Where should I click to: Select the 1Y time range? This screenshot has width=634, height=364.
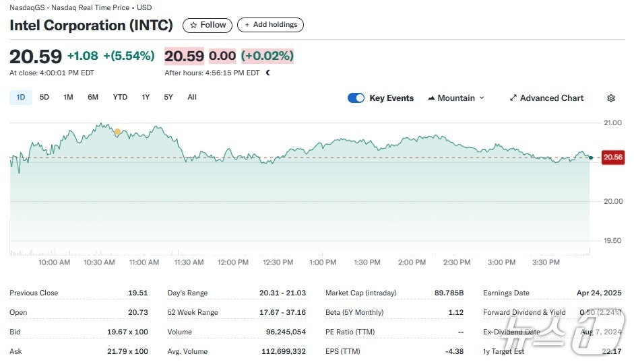click(x=146, y=98)
